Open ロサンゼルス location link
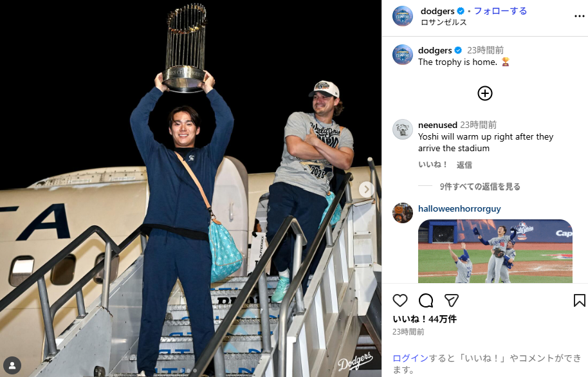588x377 pixels. (x=444, y=22)
